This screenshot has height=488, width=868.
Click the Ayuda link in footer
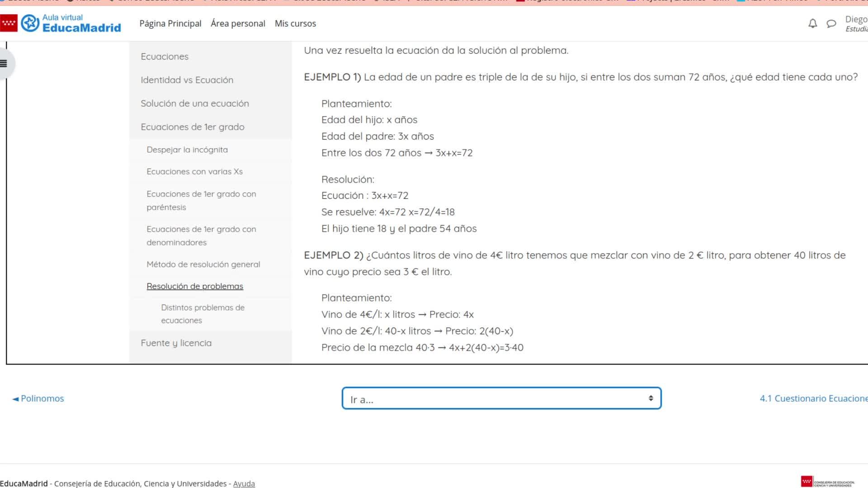coord(244,483)
